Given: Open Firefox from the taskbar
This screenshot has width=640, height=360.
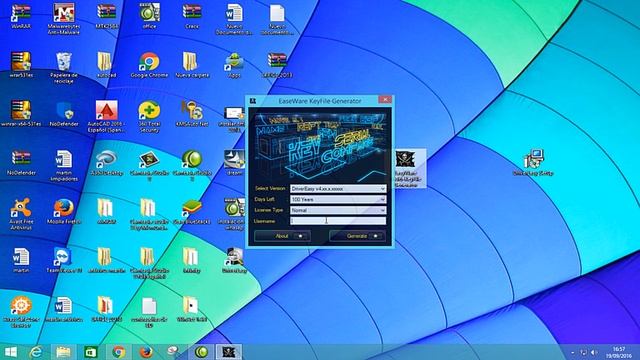Looking at the screenshot, I should tap(146, 352).
